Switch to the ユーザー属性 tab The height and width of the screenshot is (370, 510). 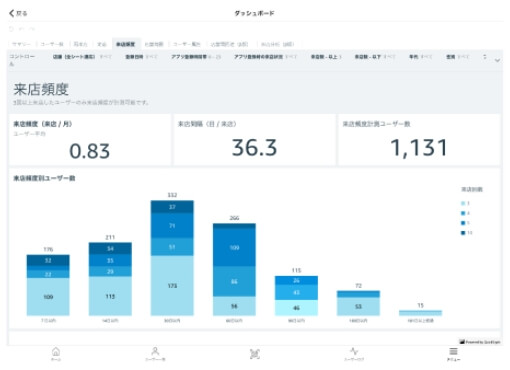click(186, 44)
